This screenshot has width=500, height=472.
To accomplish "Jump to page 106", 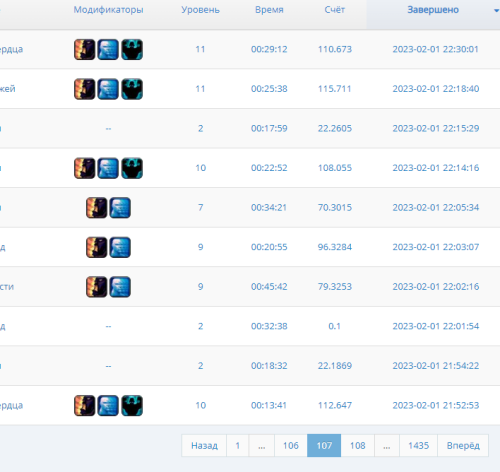I will tap(291, 445).
